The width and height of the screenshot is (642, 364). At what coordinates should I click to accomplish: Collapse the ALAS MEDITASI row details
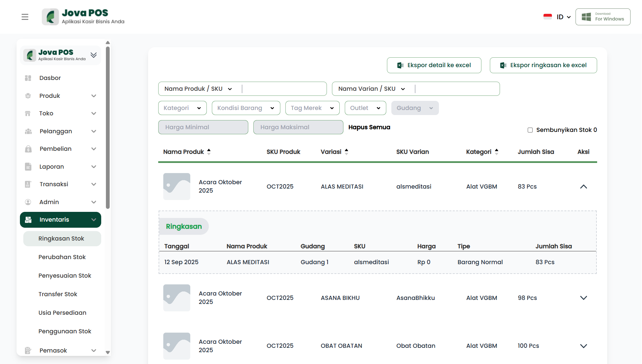click(x=583, y=187)
